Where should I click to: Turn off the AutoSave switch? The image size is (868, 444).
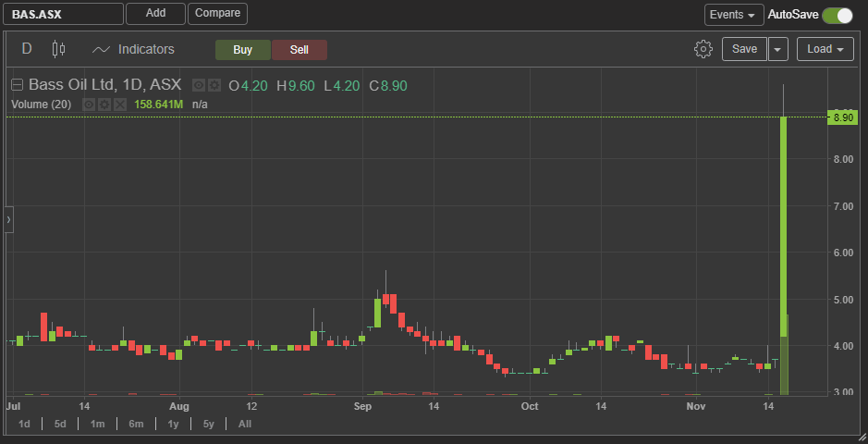(x=837, y=15)
